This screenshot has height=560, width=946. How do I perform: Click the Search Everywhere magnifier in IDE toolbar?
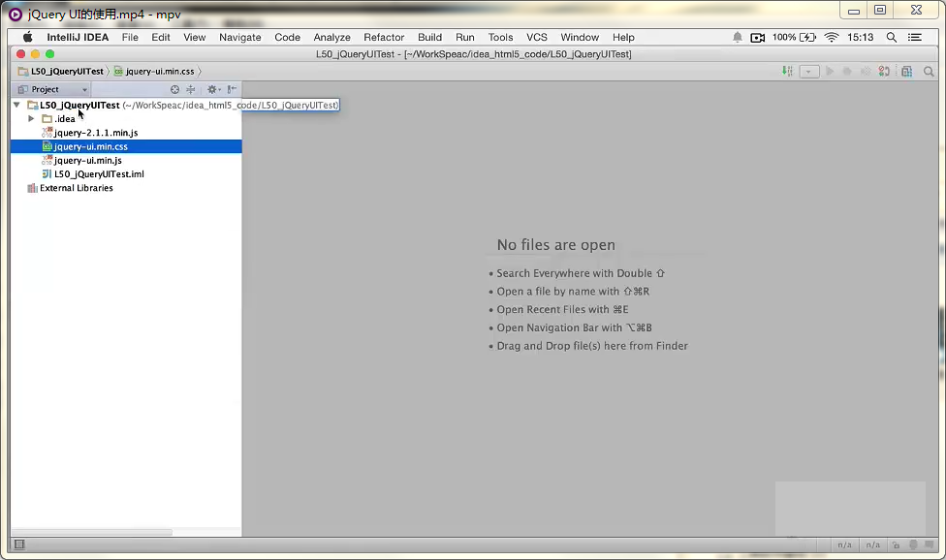click(x=929, y=72)
